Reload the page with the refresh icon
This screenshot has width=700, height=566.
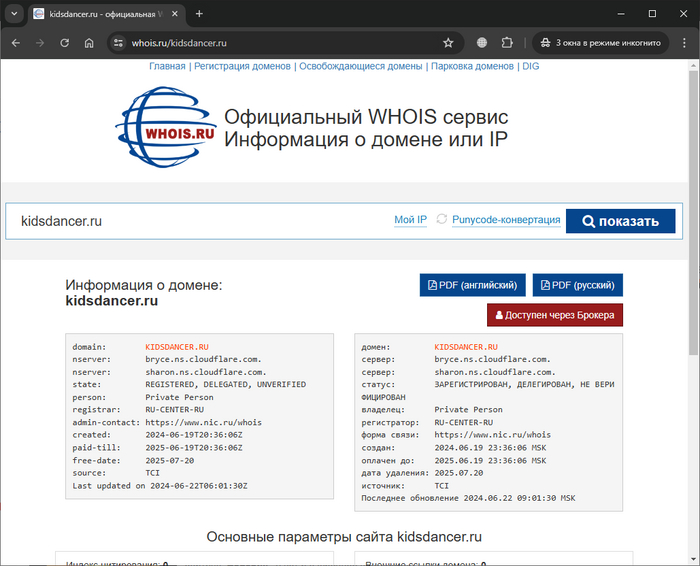click(65, 43)
